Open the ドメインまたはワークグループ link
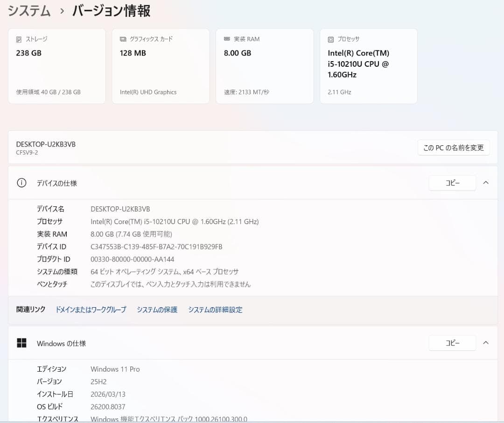This screenshot has height=423, width=504. click(x=90, y=310)
